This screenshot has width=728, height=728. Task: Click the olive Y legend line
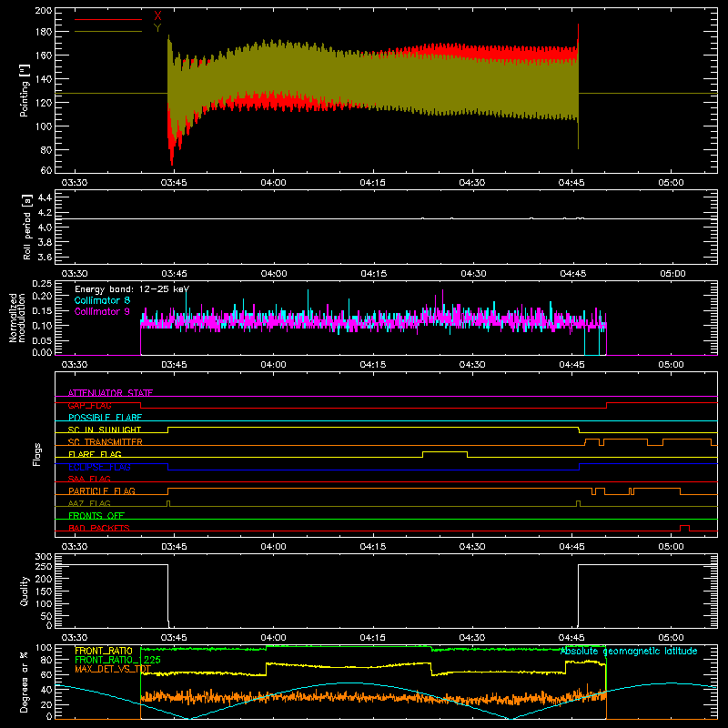108,32
